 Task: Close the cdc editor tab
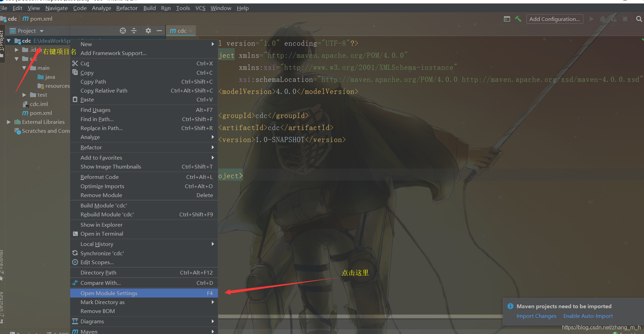(x=190, y=31)
